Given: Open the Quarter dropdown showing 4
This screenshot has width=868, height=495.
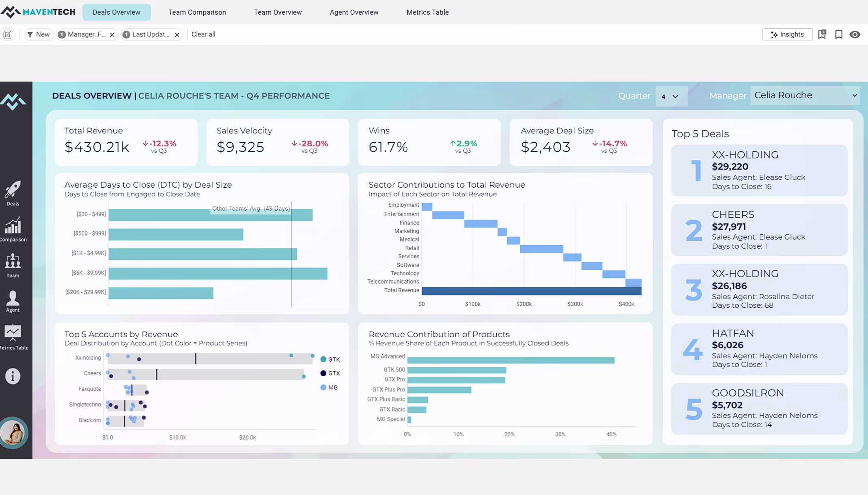Looking at the screenshot, I should click(x=671, y=96).
